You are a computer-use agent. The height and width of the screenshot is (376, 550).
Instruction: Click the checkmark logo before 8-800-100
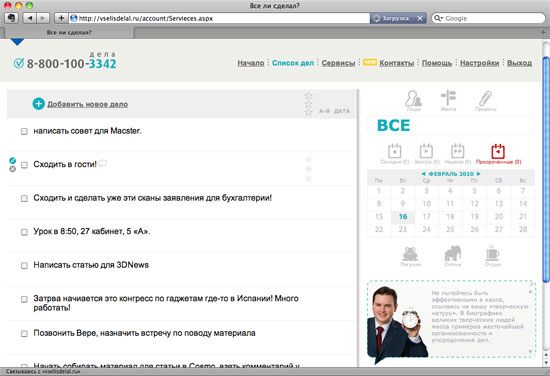click(x=19, y=63)
